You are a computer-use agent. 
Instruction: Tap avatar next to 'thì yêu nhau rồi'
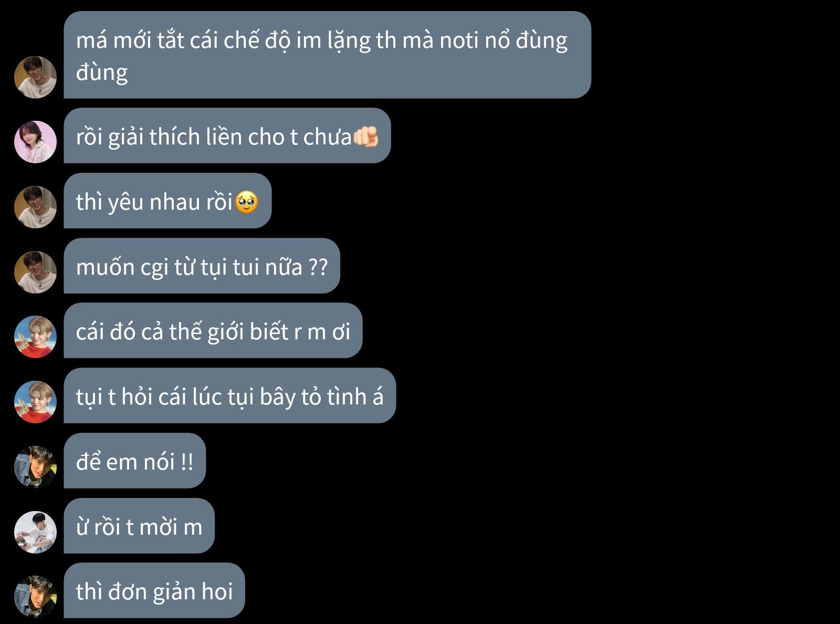click(x=35, y=207)
